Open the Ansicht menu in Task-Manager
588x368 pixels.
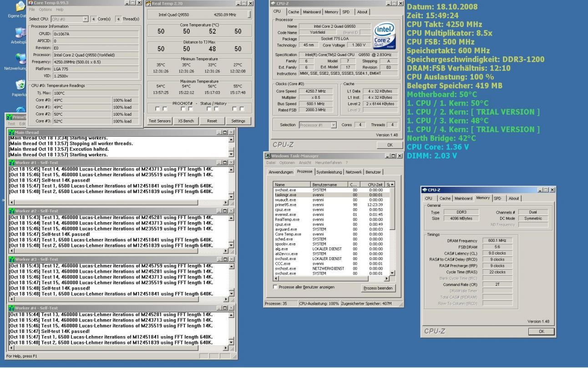coord(304,163)
